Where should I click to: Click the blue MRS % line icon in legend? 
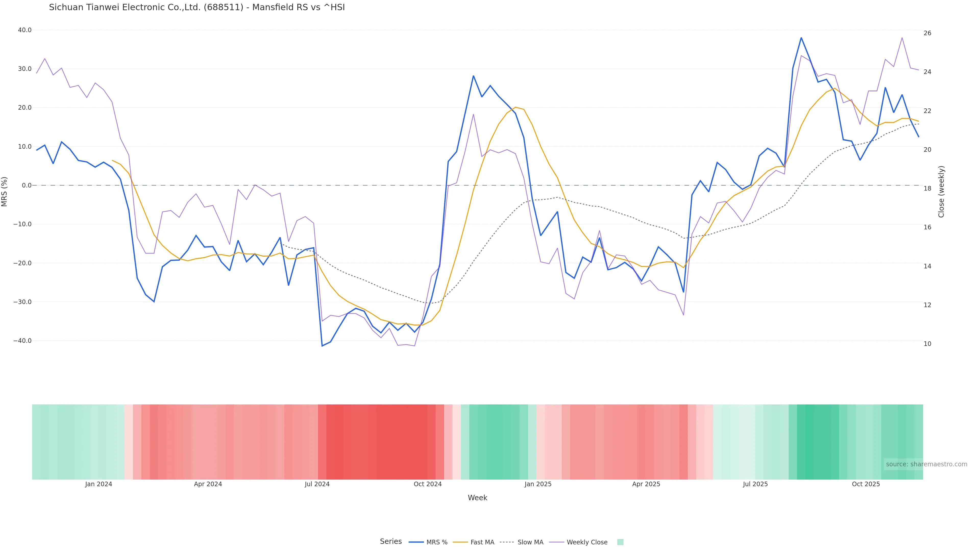416,542
